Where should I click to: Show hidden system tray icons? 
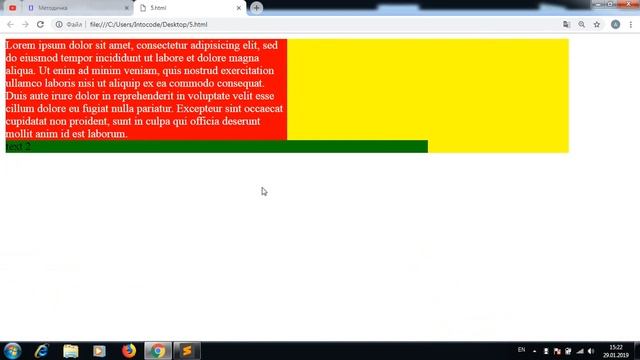coord(534,351)
